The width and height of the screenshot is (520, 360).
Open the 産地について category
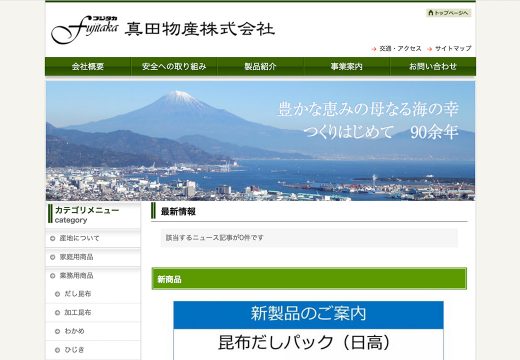(x=93, y=238)
